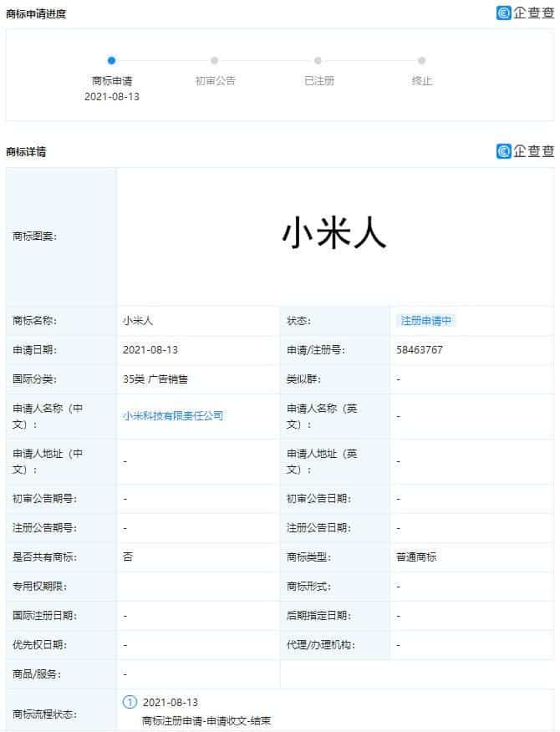
Task: Select the 商标名称 value 小米人
Action: click(x=137, y=321)
